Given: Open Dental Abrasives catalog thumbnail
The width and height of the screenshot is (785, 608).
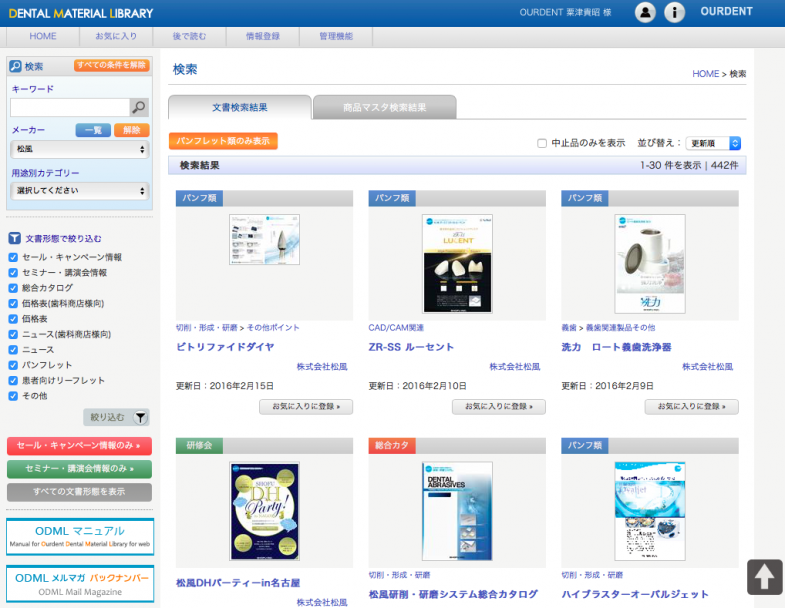Looking at the screenshot, I should 457,511.
